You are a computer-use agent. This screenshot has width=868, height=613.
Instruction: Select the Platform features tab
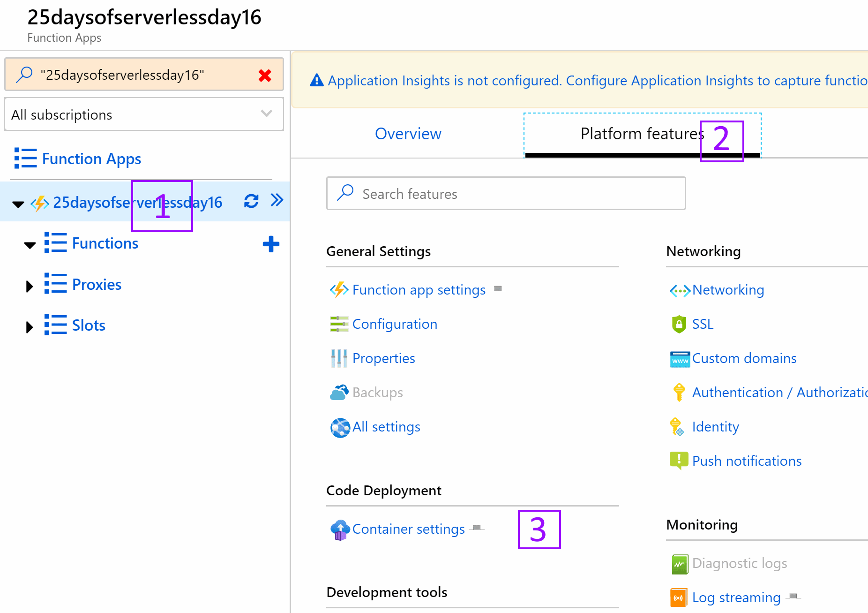click(x=642, y=134)
